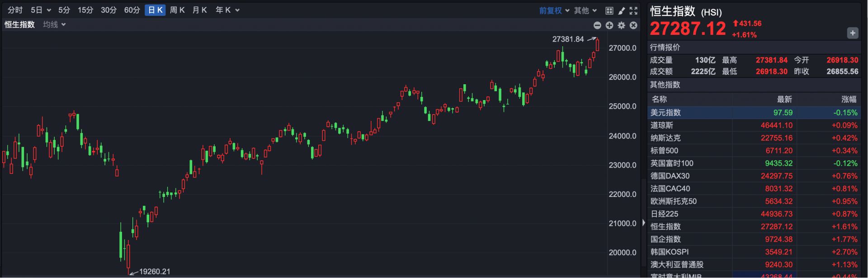Switch to the 周K weekly chart
Viewport: 868px width, 278px height.
coord(177,10)
